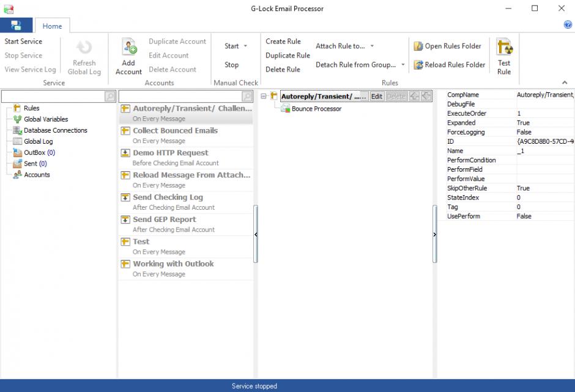The image size is (575, 392).
Task: Focus the rules list search field
Action: 180,97
